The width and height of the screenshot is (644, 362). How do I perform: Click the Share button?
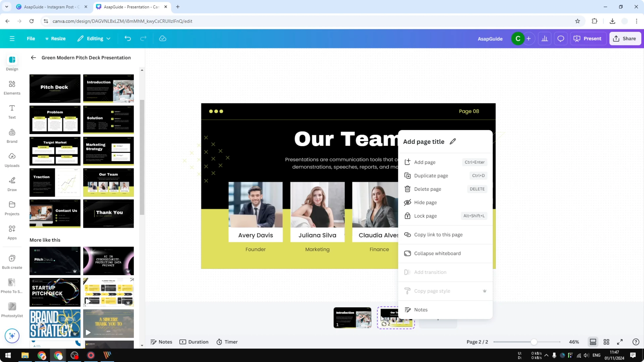click(625, 38)
